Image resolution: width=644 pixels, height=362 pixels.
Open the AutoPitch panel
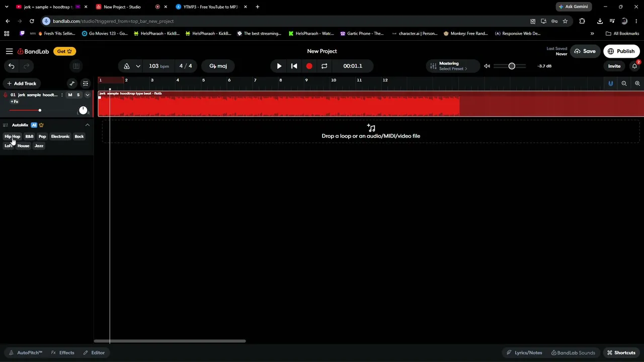click(26, 352)
